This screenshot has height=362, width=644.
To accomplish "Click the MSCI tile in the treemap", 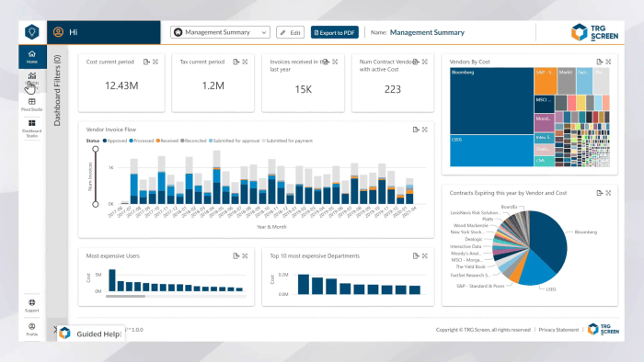I will [545, 104].
